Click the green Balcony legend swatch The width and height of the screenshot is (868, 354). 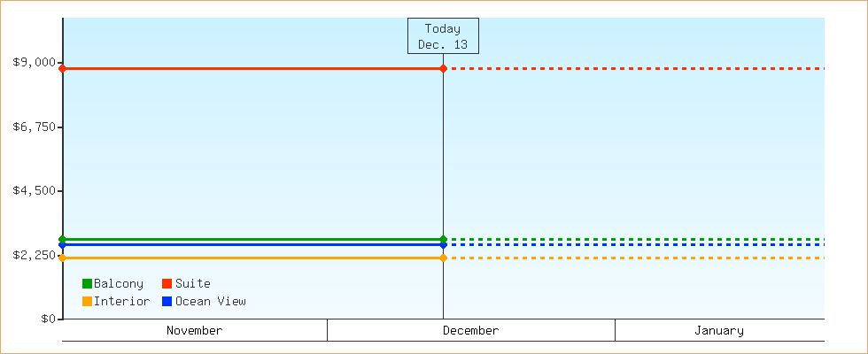tap(87, 284)
